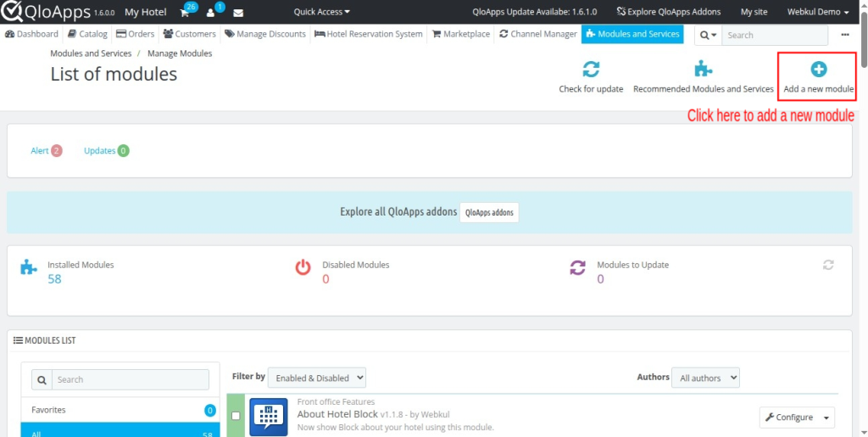Viewport: 868px width, 437px height.
Task: Open the envelope messages icon
Action: pos(238,13)
